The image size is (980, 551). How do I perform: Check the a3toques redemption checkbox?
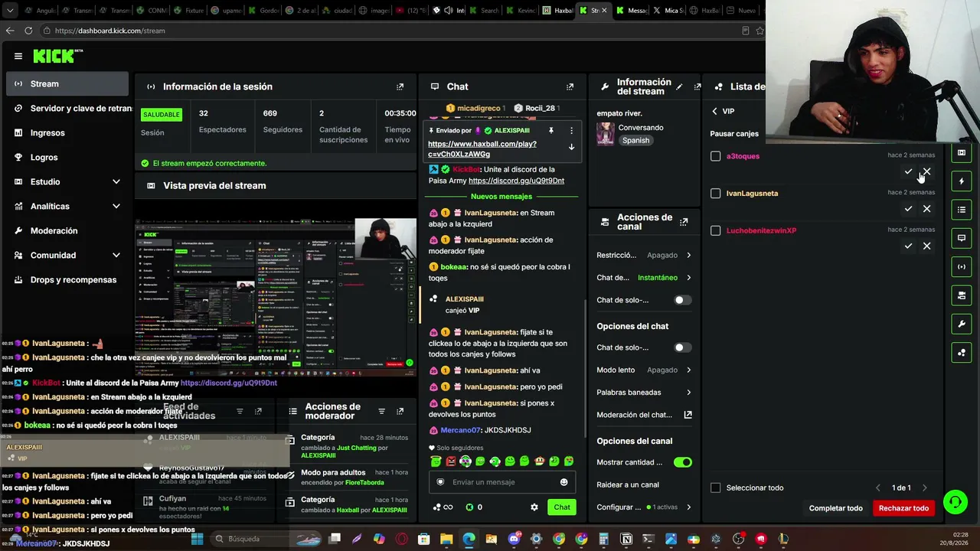(716, 156)
